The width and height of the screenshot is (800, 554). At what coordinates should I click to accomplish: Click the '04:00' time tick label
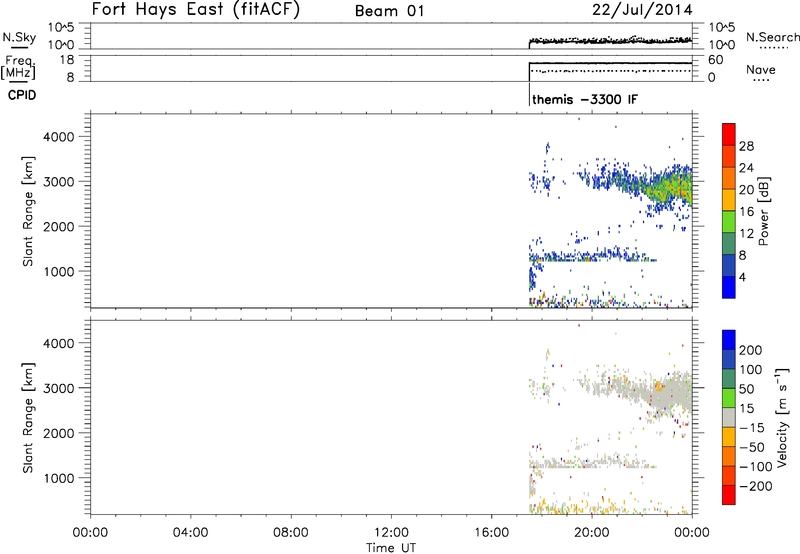190,533
